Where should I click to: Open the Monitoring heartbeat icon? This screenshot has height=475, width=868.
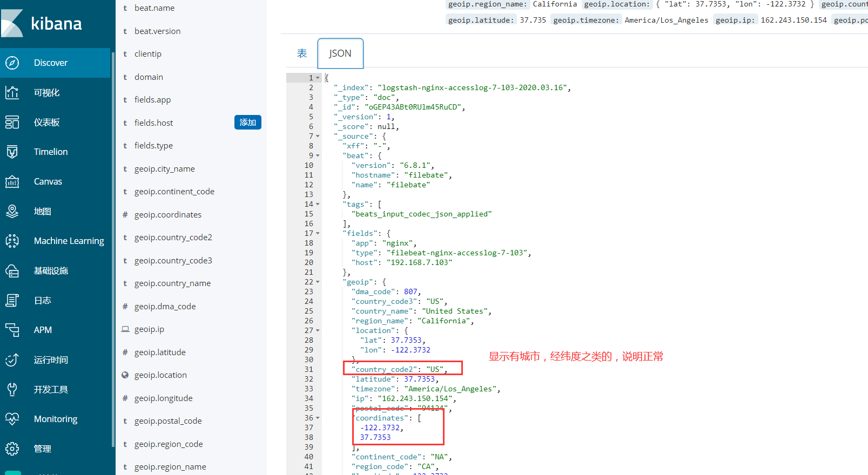tap(12, 419)
